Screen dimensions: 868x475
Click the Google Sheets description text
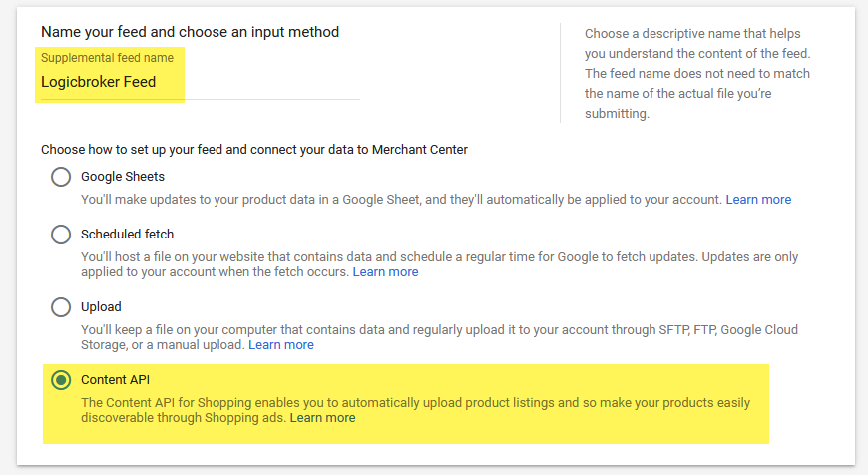[399, 200]
